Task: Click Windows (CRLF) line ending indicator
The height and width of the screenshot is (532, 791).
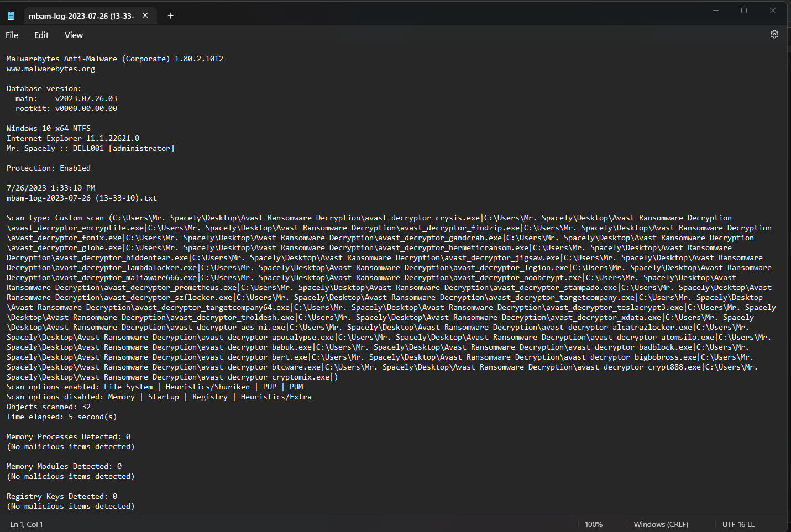Action: tap(661, 524)
